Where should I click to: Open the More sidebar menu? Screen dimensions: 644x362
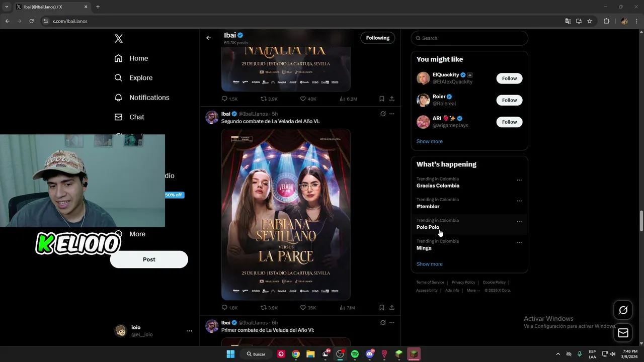click(x=130, y=234)
